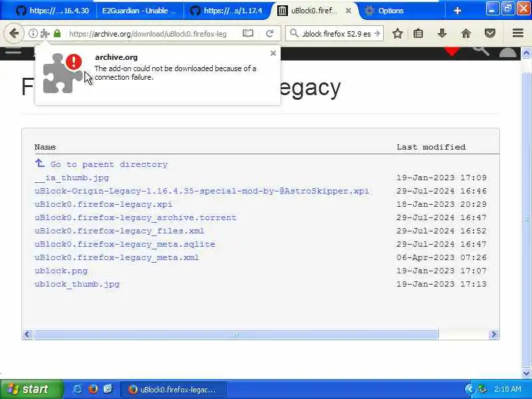Open the Firefox hamburger menu
This screenshot has height=399, width=532.
[x=518, y=33]
